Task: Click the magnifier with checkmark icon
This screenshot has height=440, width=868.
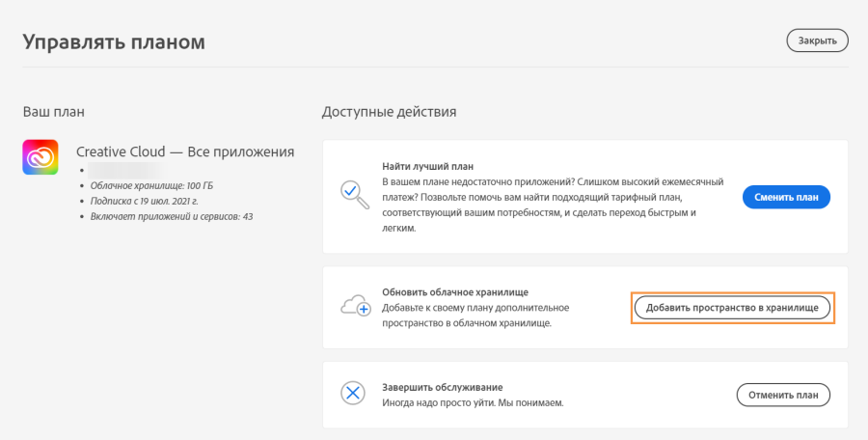Action: pos(356,196)
